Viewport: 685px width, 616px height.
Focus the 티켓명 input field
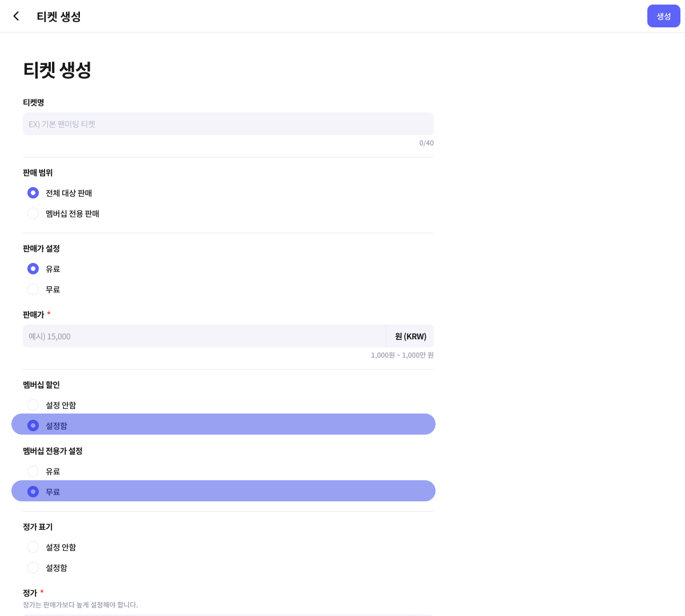point(228,124)
